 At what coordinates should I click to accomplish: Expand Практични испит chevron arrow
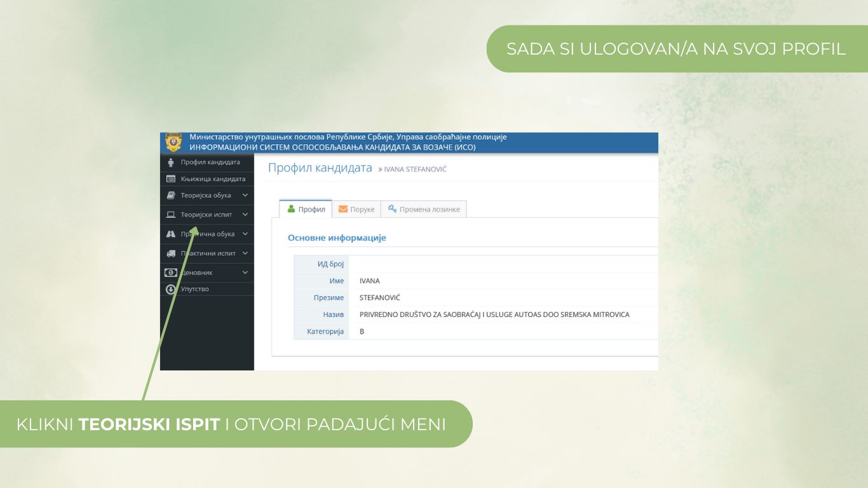point(245,254)
